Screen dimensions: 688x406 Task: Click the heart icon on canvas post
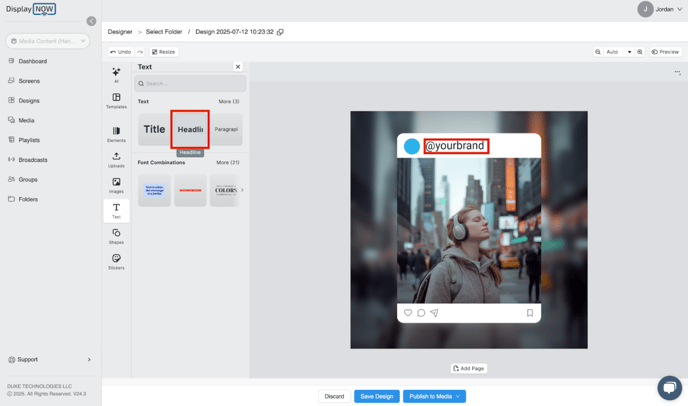pos(408,313)
